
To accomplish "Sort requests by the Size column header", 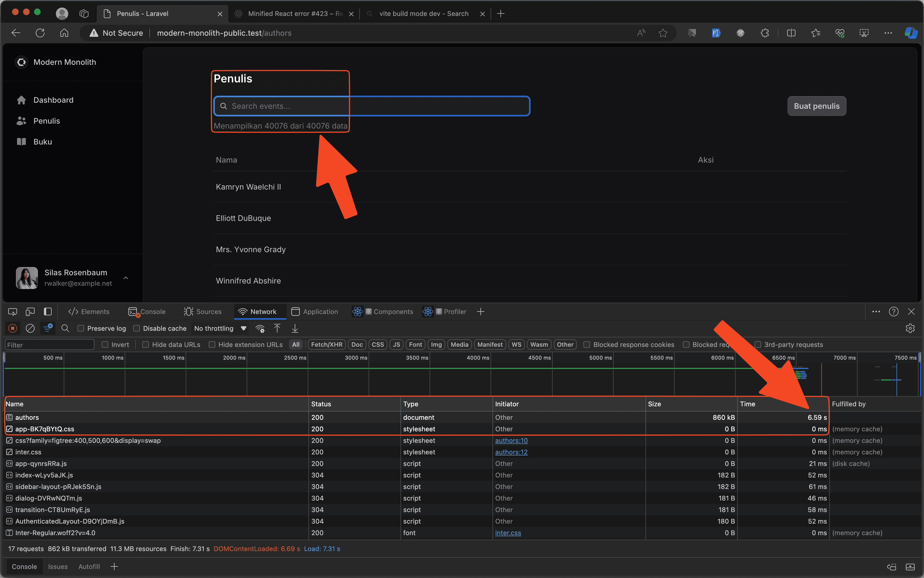I will pos(691,404).
